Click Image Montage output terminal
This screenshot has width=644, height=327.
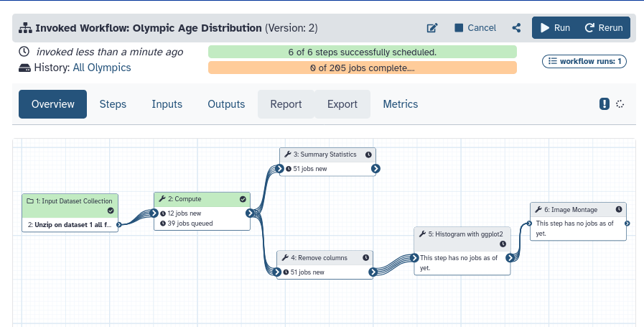pyautogui.click(x=627, y=224)
